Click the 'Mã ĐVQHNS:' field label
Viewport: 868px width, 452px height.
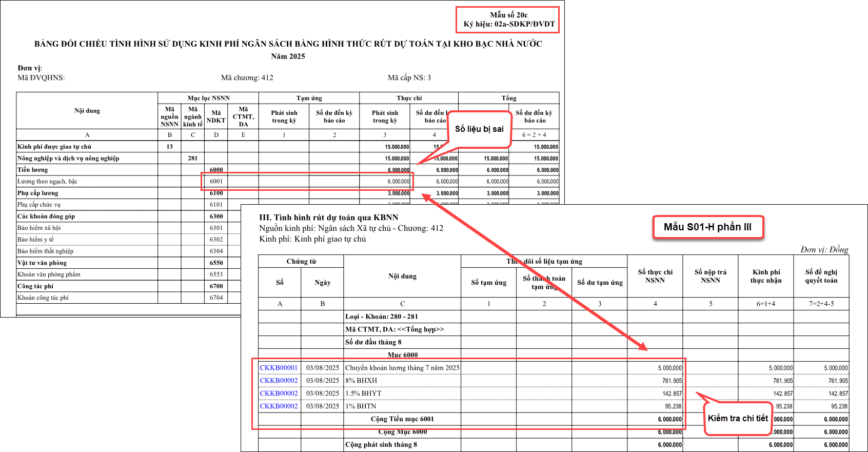tap(41, 78)
